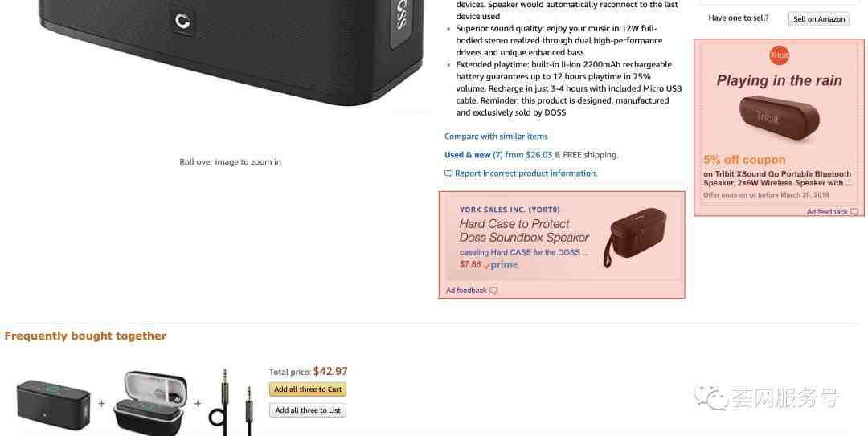Open the audio aux cable bundle thumbnail
Image resolution: width=868 pixels, height=436 pixels.
pyautogui.click(x=231, y=402)
